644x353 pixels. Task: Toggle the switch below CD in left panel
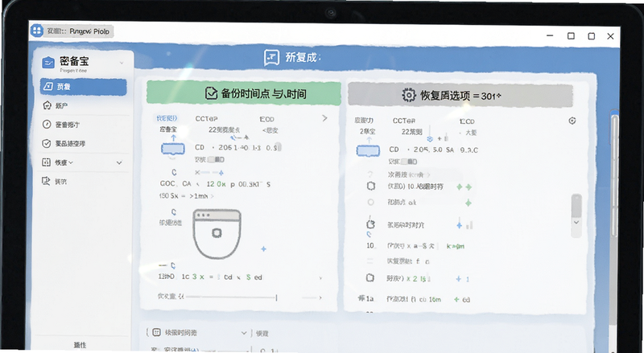(216, 159)
